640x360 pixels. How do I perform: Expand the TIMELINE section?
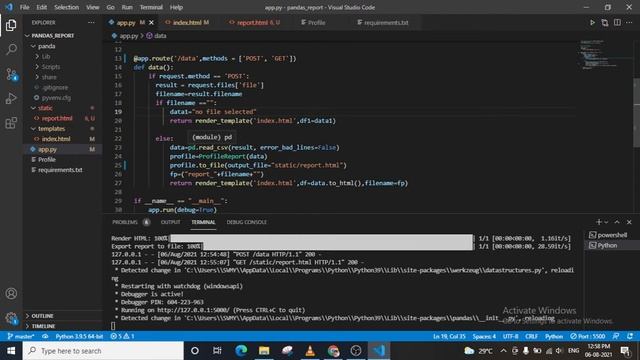(x=43, y=326)
